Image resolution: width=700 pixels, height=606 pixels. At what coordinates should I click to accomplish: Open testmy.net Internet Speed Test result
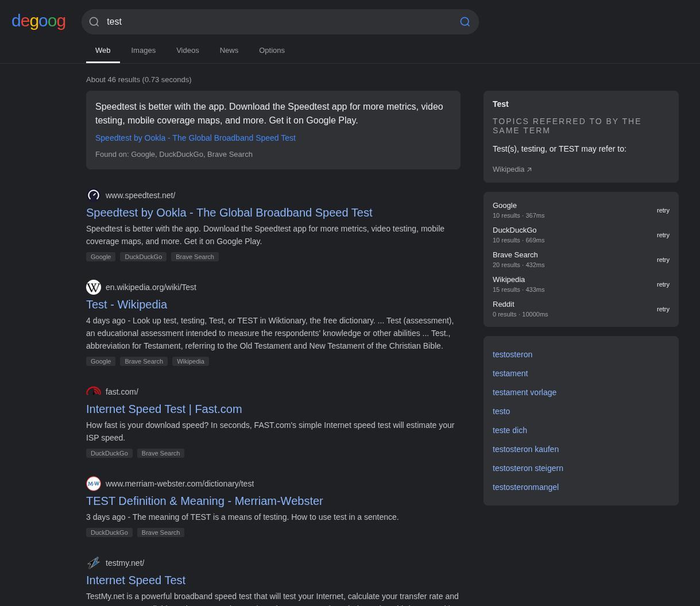point(136,580)
